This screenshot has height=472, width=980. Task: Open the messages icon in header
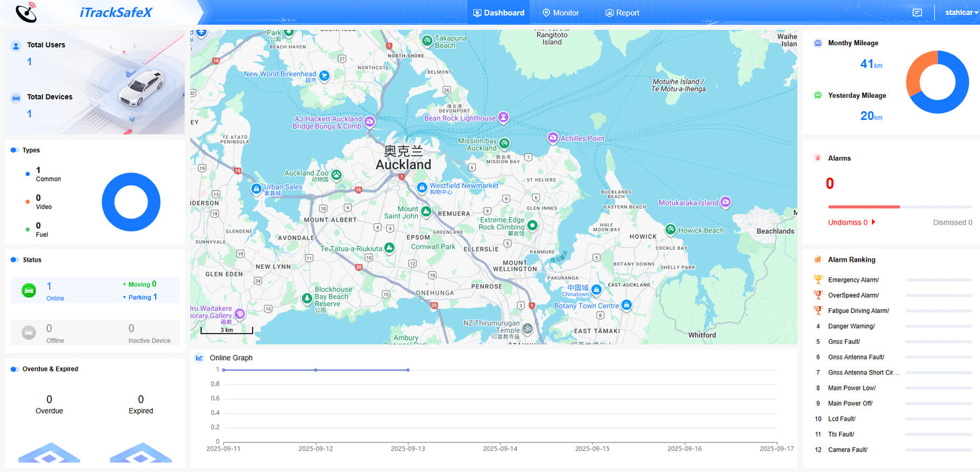917,13
